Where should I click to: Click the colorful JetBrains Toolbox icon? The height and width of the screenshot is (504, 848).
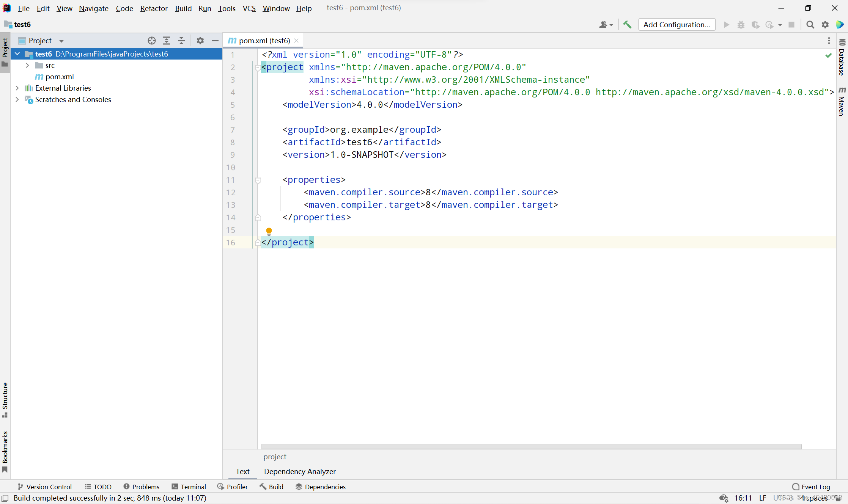[x=840, y=25]
